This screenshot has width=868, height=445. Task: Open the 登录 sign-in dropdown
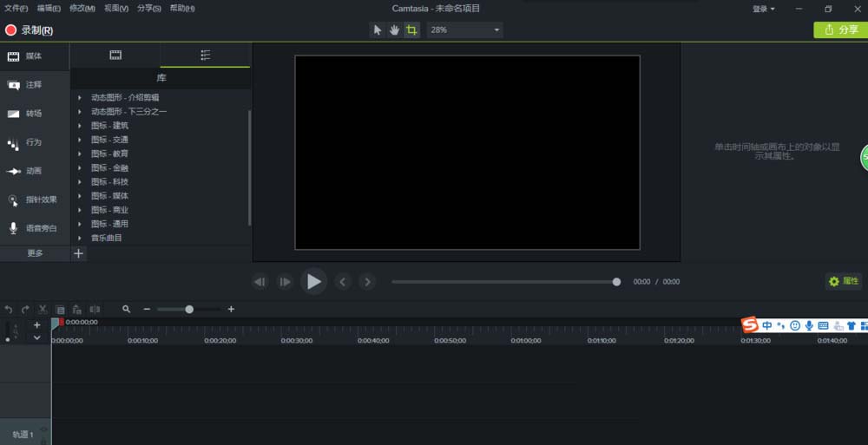[x=763, y=9]
